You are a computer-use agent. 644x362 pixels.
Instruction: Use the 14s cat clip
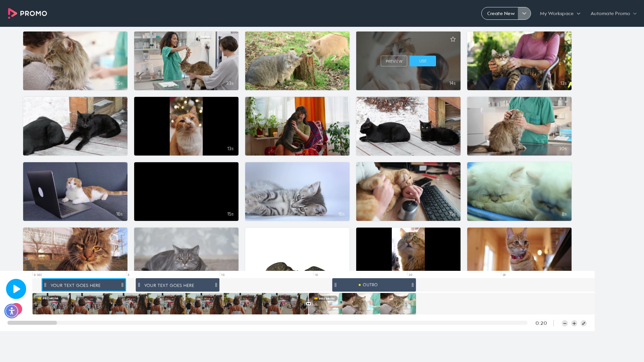423,61
